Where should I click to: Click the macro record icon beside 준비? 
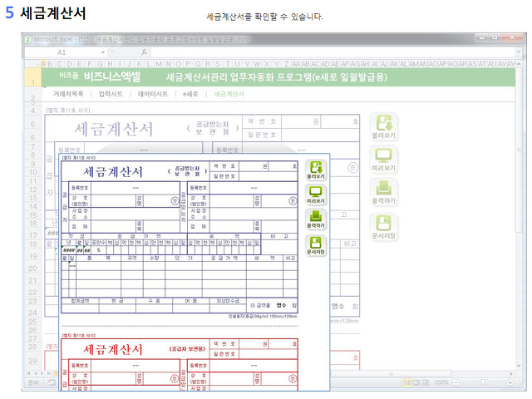coord(52,382)
